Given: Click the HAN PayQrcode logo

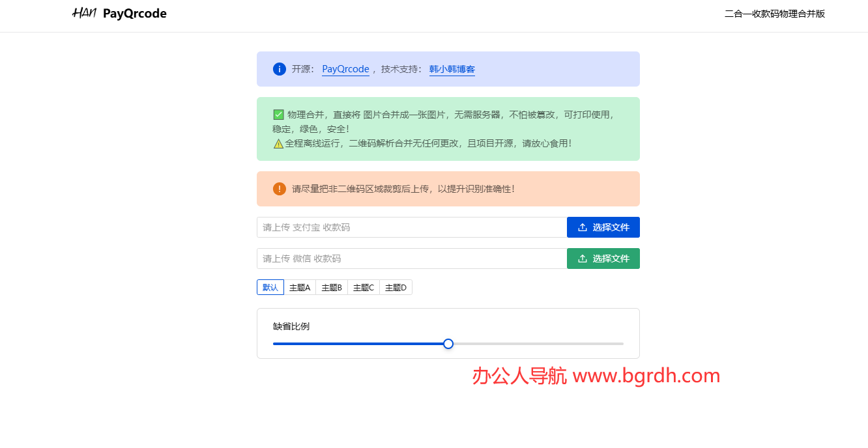Looking at the screenshot, I should tap(119, 13).
